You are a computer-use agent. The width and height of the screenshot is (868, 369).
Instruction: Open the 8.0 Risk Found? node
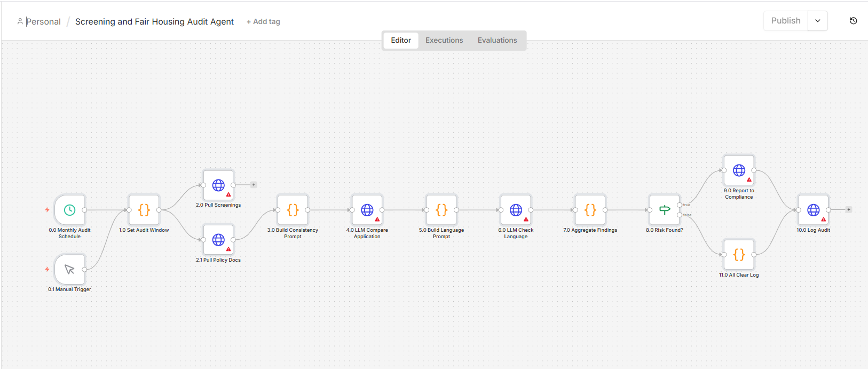tap(665, 210)
